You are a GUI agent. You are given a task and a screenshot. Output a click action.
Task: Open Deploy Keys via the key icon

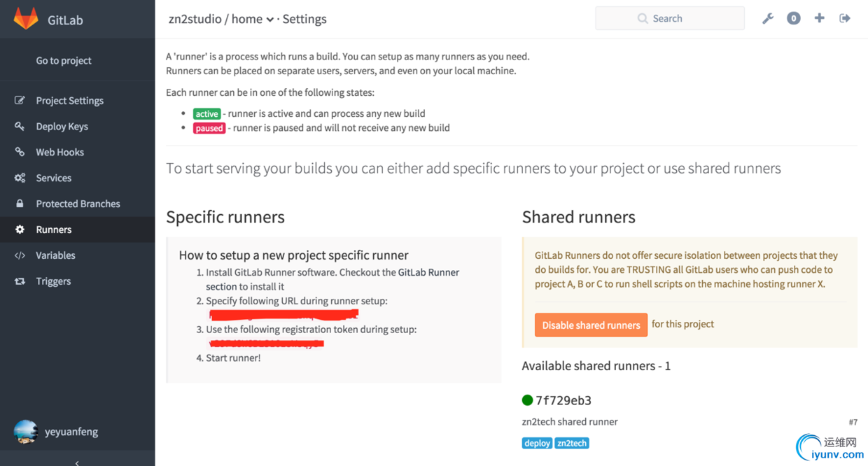click(x=20, y=127)
